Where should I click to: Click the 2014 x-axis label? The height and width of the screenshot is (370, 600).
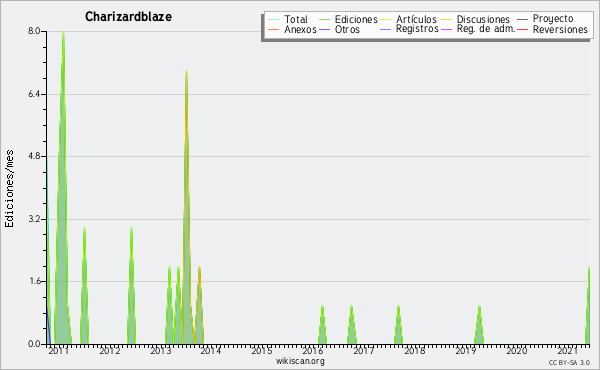pyautogui.click(x=211, y=351)
